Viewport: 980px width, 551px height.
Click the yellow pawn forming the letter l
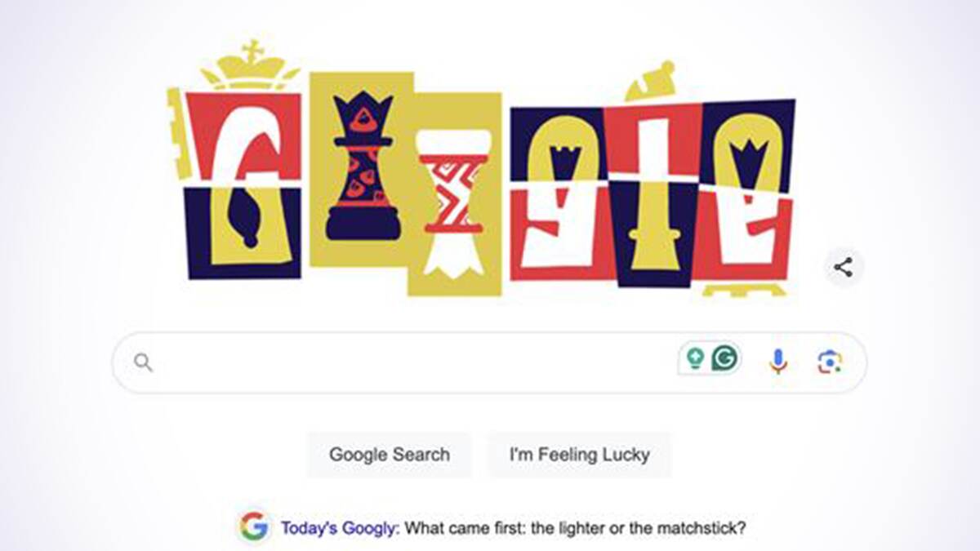pos(653,195)
